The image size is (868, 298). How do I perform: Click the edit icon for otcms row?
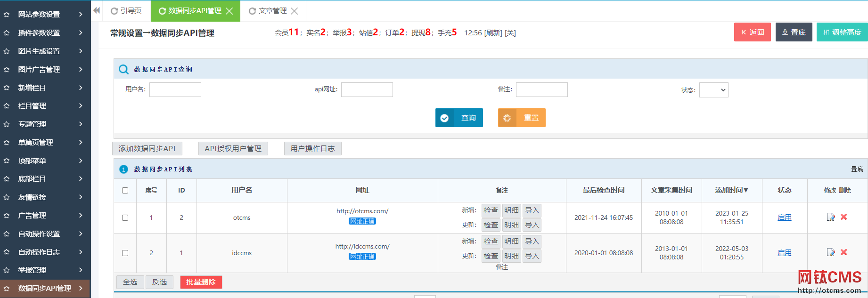pos(831,217)
